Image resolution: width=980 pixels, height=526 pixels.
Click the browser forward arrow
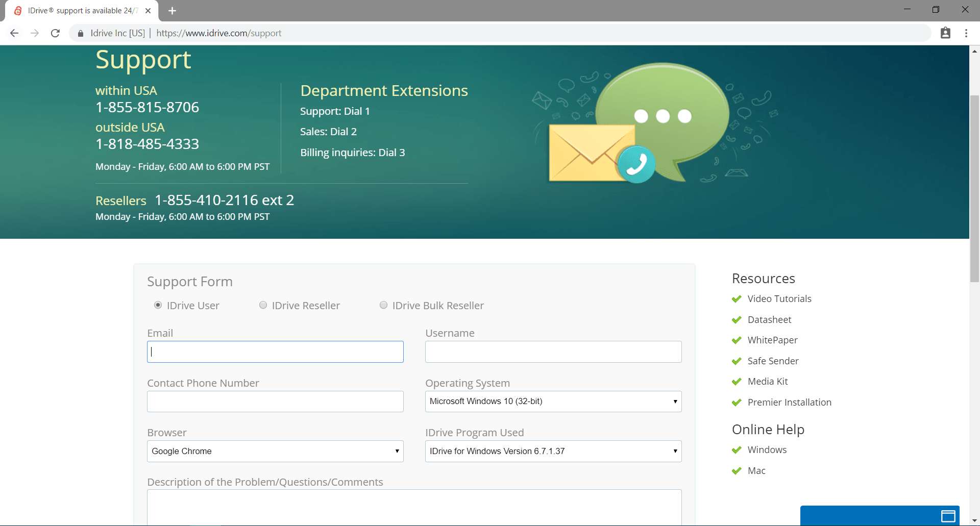pos(35,33)
